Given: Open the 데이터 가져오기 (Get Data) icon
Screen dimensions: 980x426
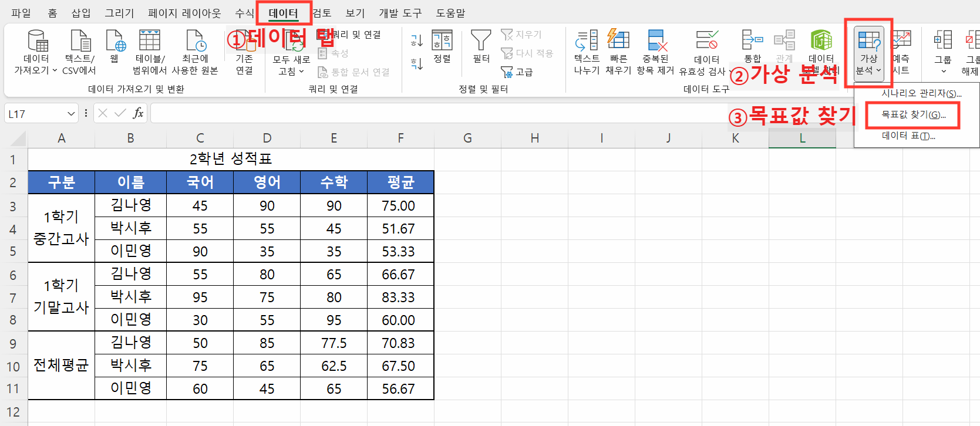Looking at the screenshot, I should coord(38,40).
